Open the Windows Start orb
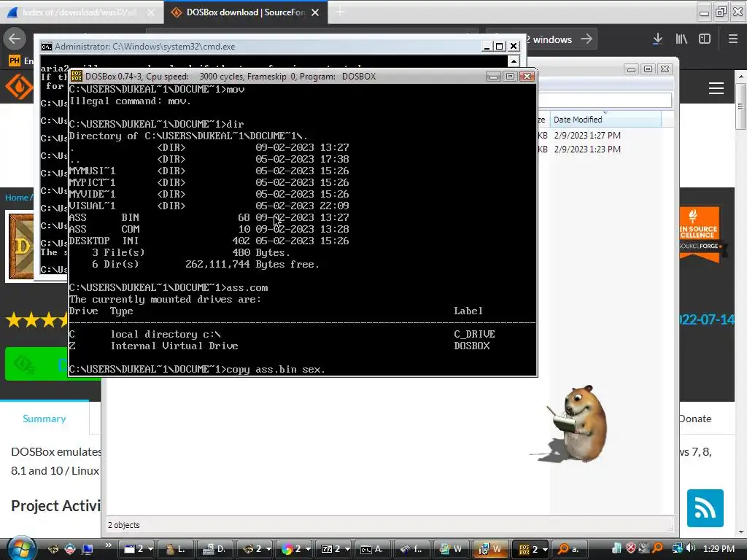 (21, 548)
